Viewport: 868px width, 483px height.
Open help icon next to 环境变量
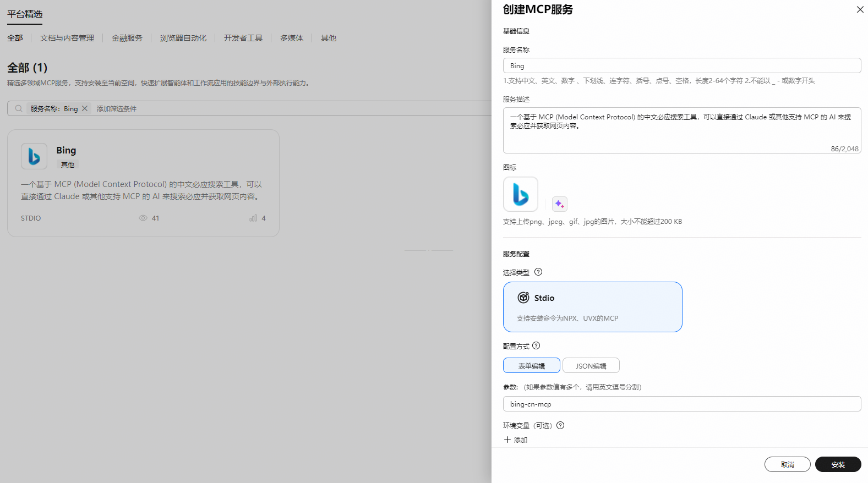(560, 425)
